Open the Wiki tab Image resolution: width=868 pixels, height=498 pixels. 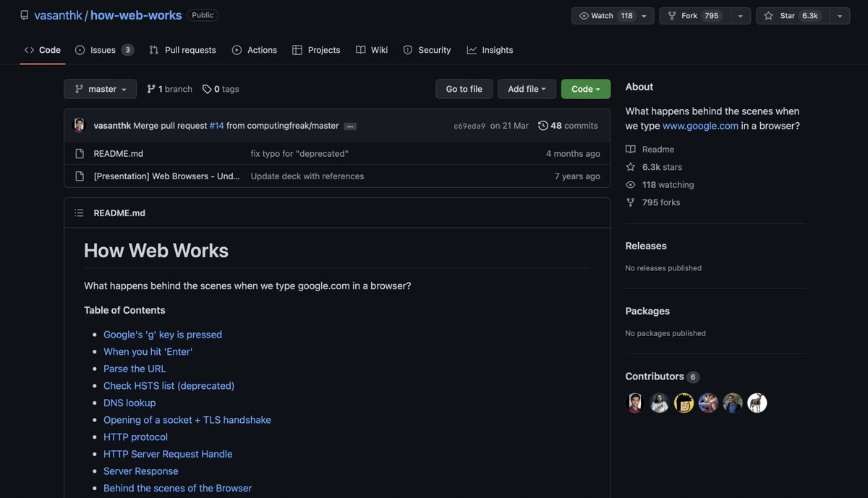[x=372, y=50]
